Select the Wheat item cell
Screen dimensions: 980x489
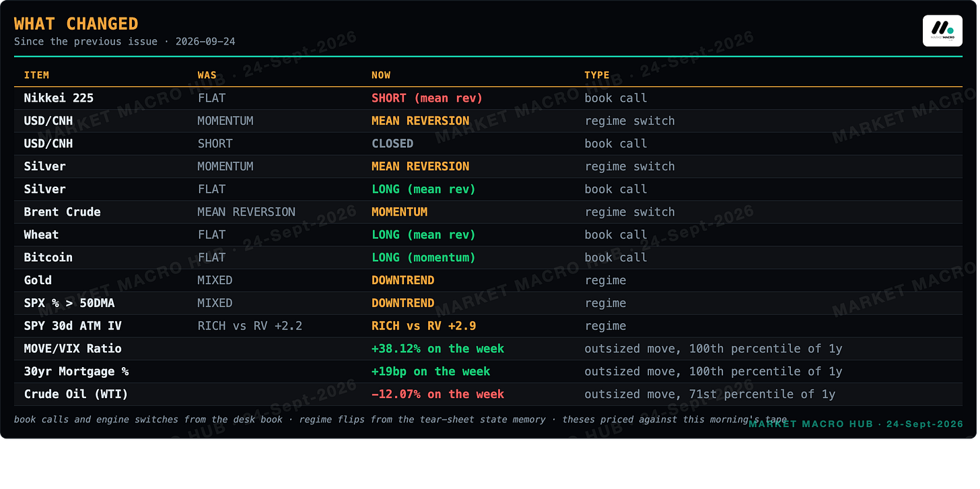click(x=41, y=234)
